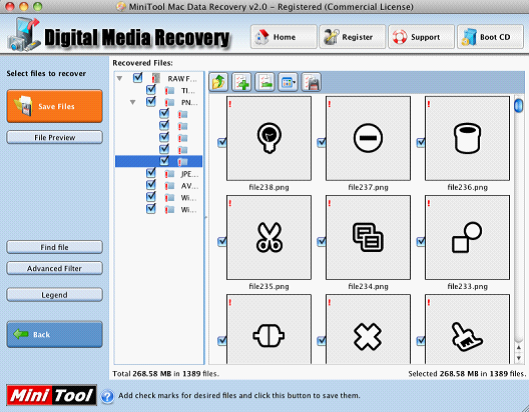Viewport: 529px width, 412px height.
Task: Click the RAW F... drive icon
Action: (156, 79)
